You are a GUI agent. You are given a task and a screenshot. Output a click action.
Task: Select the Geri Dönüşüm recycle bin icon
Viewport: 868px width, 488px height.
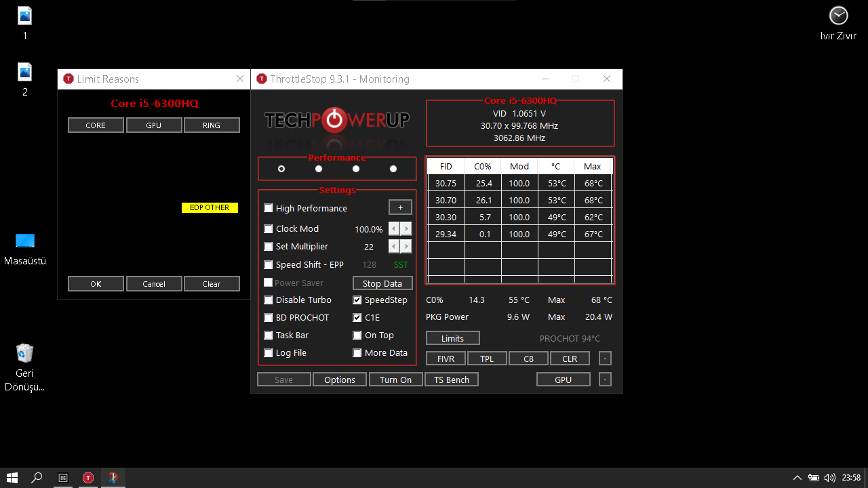point(25,368)
